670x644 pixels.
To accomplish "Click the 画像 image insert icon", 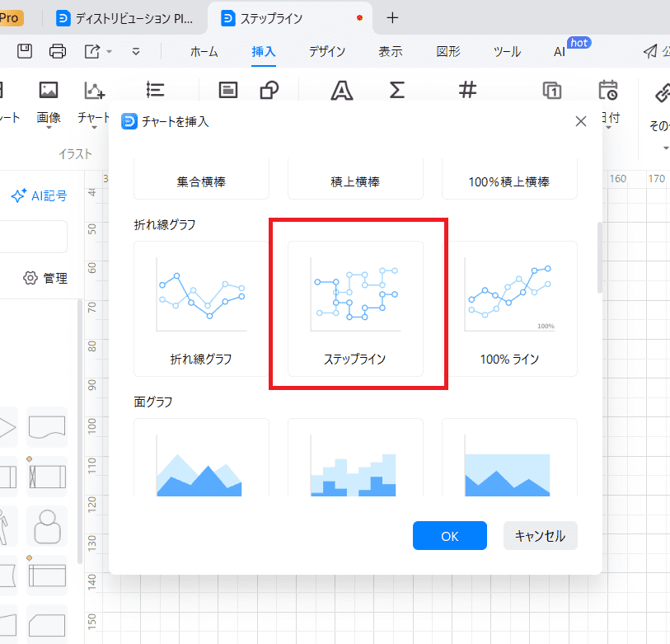I will [49, 91].
